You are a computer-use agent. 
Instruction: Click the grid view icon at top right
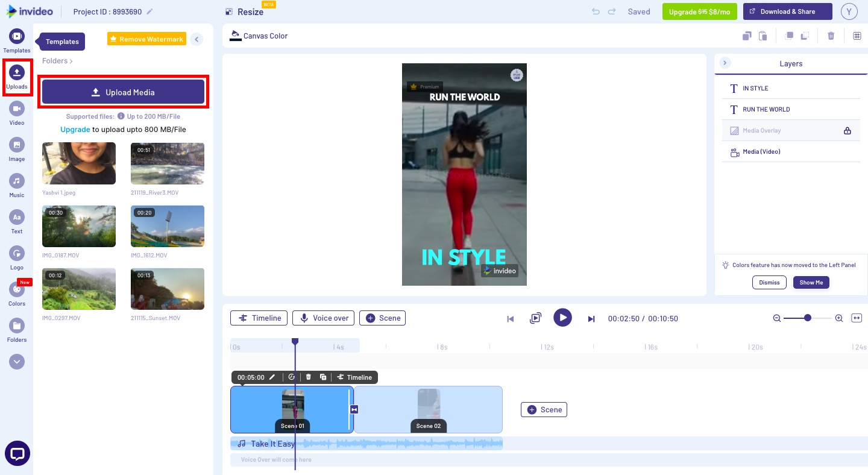(x=857, y=36)
